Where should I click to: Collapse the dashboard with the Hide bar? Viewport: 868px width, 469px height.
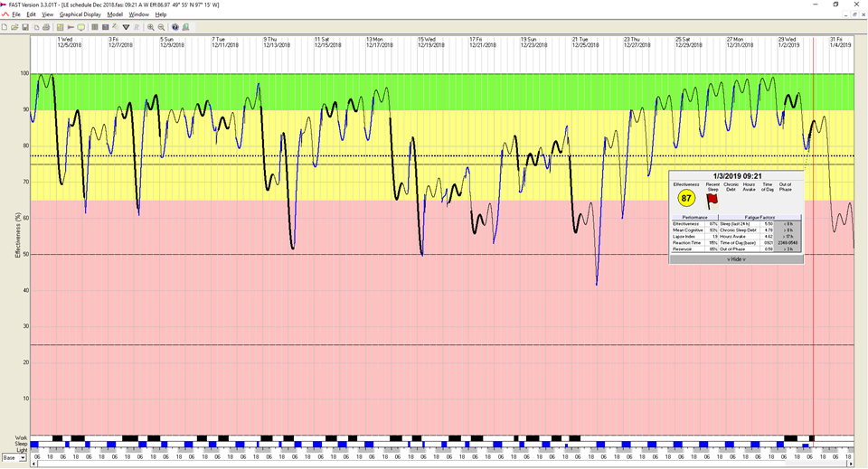pos(736,258)
